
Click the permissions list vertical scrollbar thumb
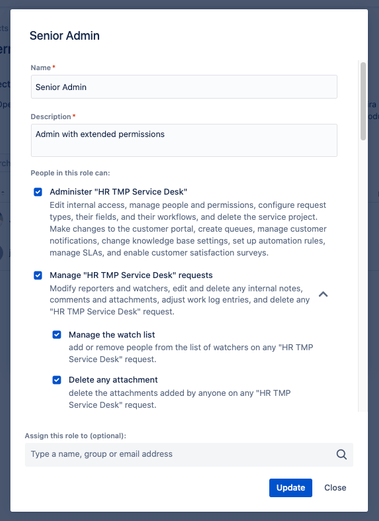tap(363, 101)
